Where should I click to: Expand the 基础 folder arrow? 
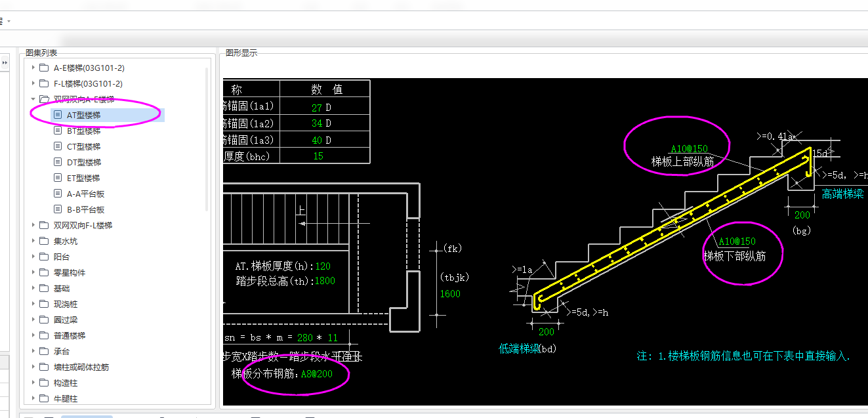[x=33, y=288]
